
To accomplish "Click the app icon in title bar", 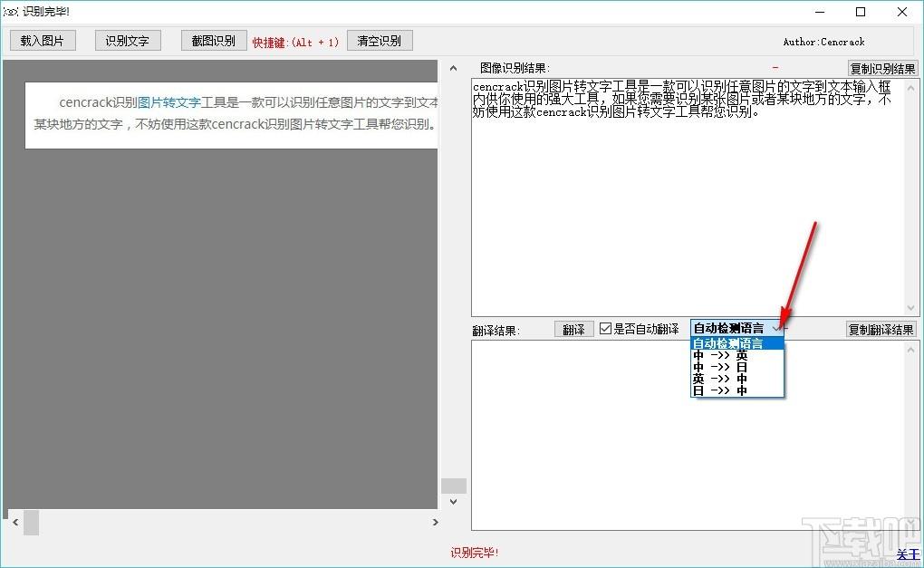I will [x=11, y=12].
